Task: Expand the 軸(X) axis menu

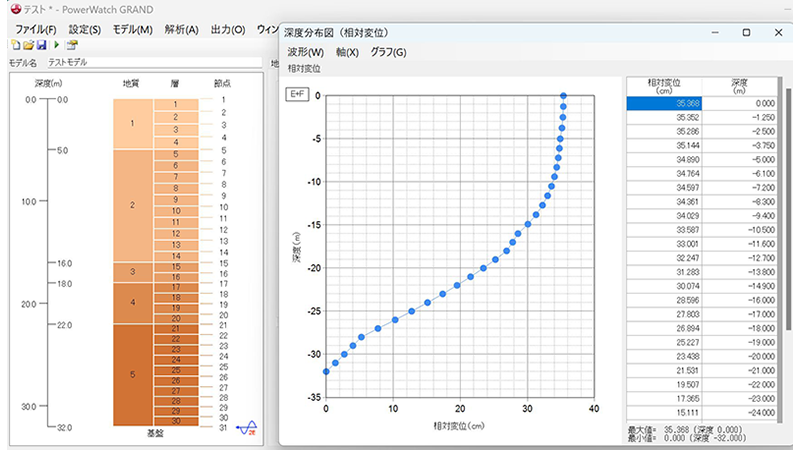Action: (x=349, y=52)
